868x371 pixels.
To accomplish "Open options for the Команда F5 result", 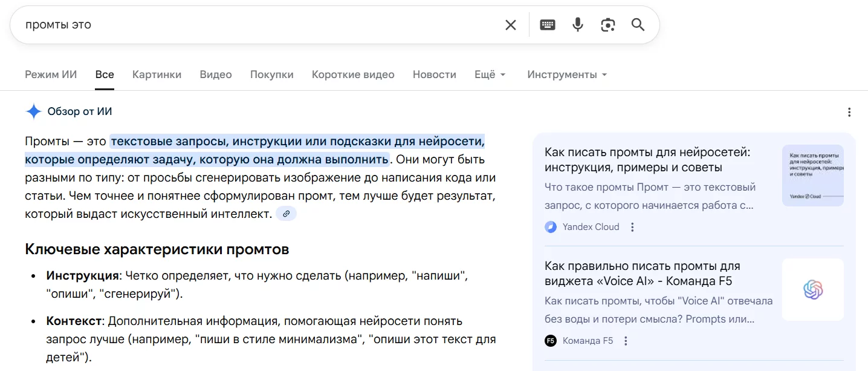I will coord(626,341).
